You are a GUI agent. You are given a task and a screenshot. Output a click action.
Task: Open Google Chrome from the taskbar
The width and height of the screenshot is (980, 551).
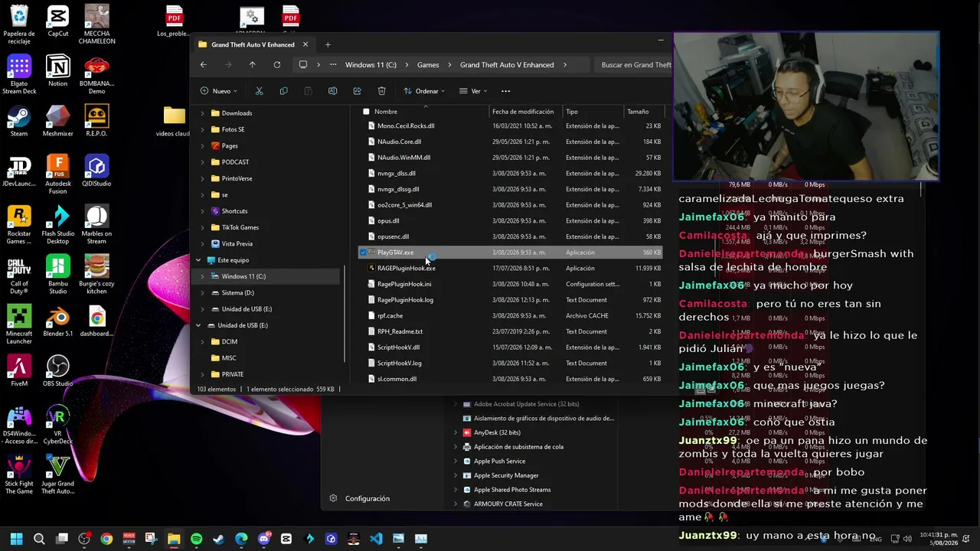pos(106,539)
